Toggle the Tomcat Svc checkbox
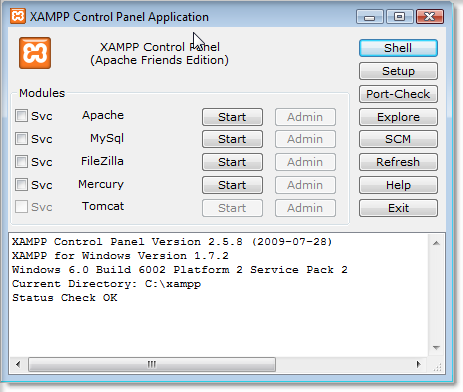 tap(21, 207)
